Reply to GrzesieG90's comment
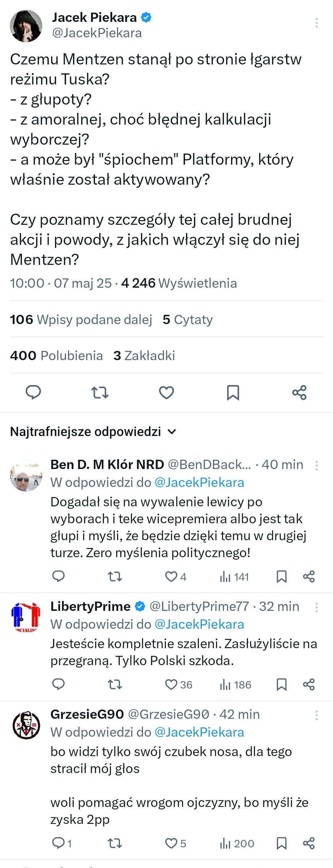Viewport: 333px width, 868px height. point(58,843)
